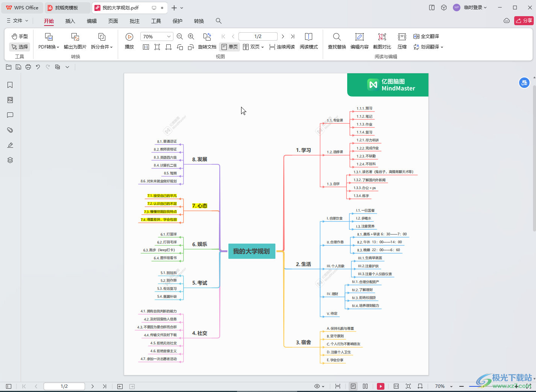Click 全文翻译 full text translate
This screenshot has height=392, width=536.
tap(426, 36)
